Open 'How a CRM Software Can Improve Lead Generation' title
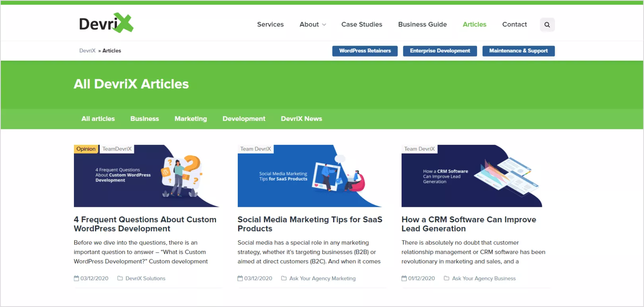 (469, 224)
